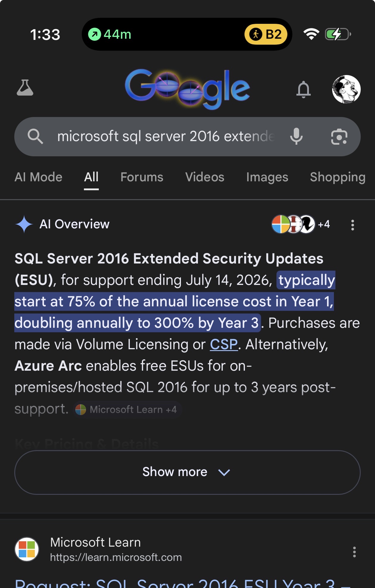This screenshot has width=375, height=588.
Task: Open the Videos results tab
Action: click(205, 177)
